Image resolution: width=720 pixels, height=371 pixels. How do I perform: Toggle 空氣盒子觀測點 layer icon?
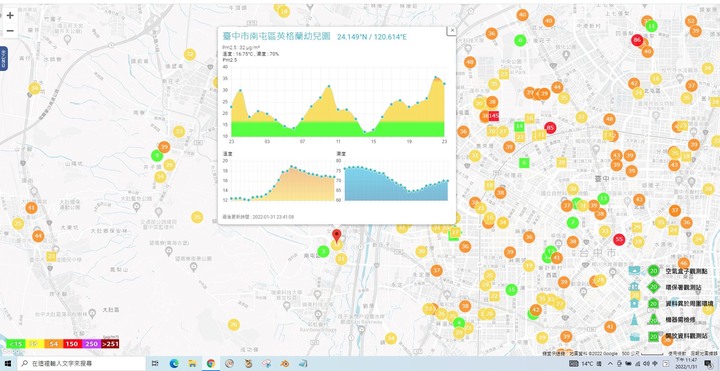point(635,270)
